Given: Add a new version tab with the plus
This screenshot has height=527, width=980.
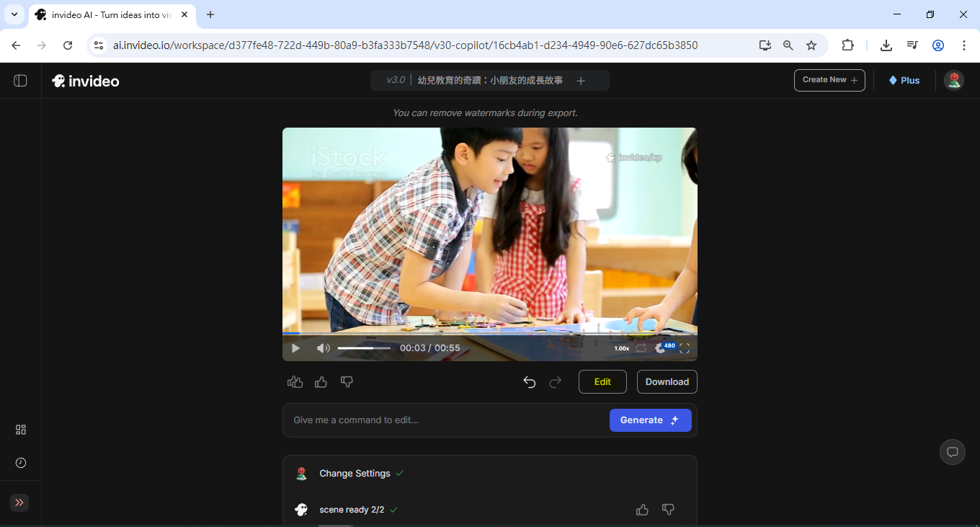Looking at the screenshot, I should [581, 81].
